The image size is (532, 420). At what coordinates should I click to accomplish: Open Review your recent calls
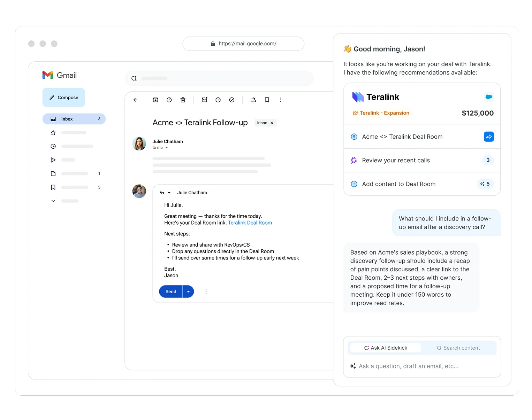(422, 160)
